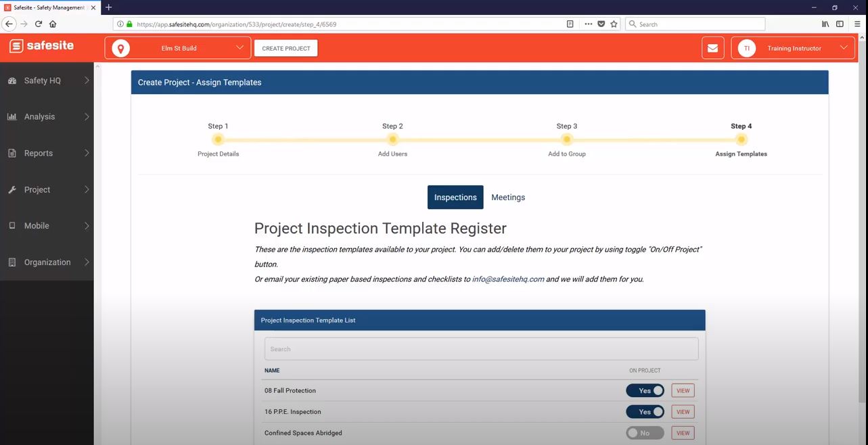Expand the Safety HQ sidebar chevron
Image resolution: width=868 pixels, height=445 pixels.
tap(87, 80)
